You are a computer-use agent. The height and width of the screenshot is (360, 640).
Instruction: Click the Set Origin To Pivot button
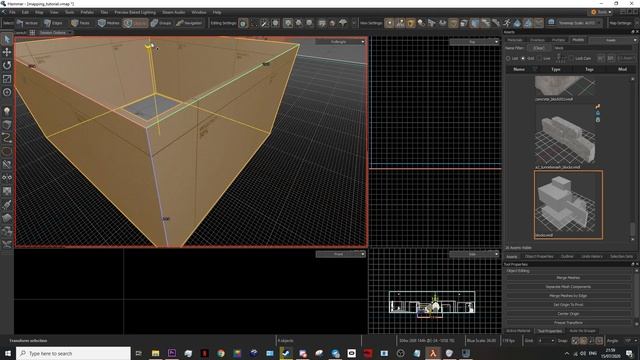[568, 304]
